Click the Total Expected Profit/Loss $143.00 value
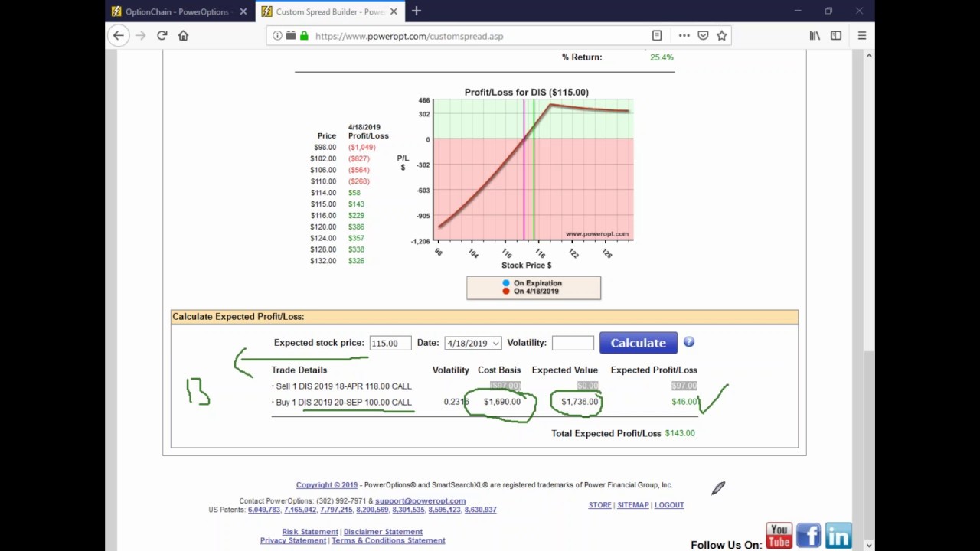Screen dimensions: 980x551 [x=680, y=433]
